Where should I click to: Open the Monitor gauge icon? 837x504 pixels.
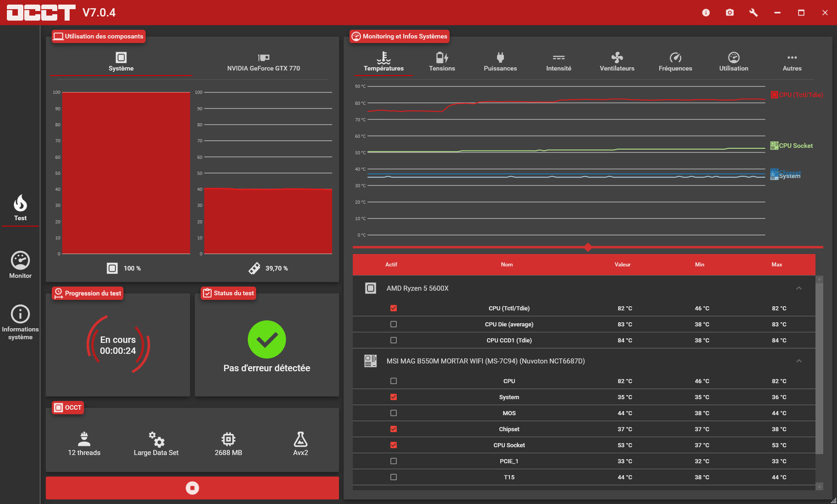[x=20, y=260]
